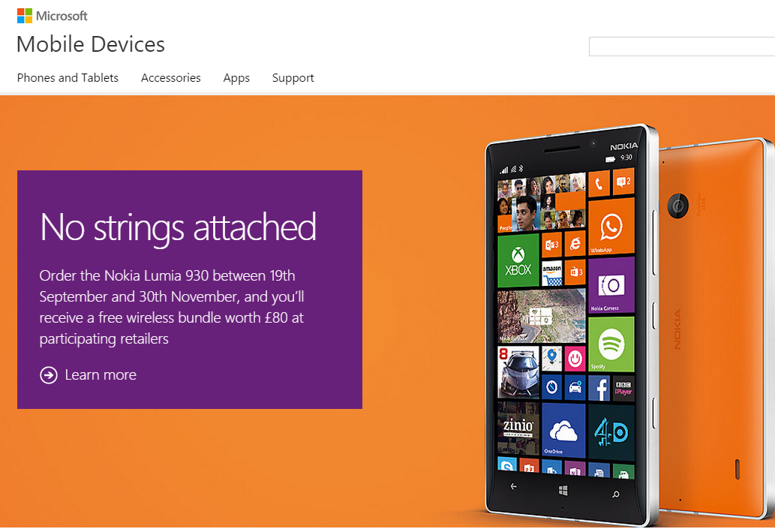
Task: Click the No strings attached heading
Action: pos(179,227)
